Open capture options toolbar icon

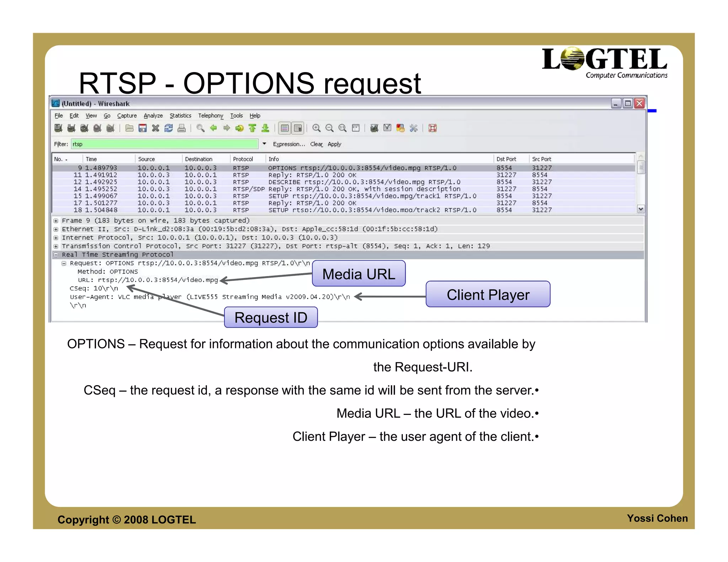click(71, 128)
